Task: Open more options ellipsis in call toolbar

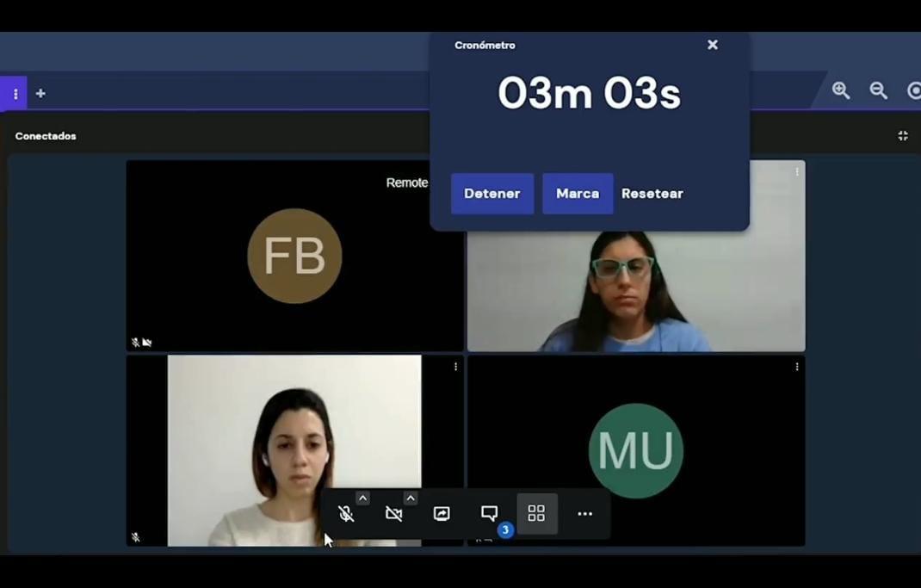Action: (584, 514)
